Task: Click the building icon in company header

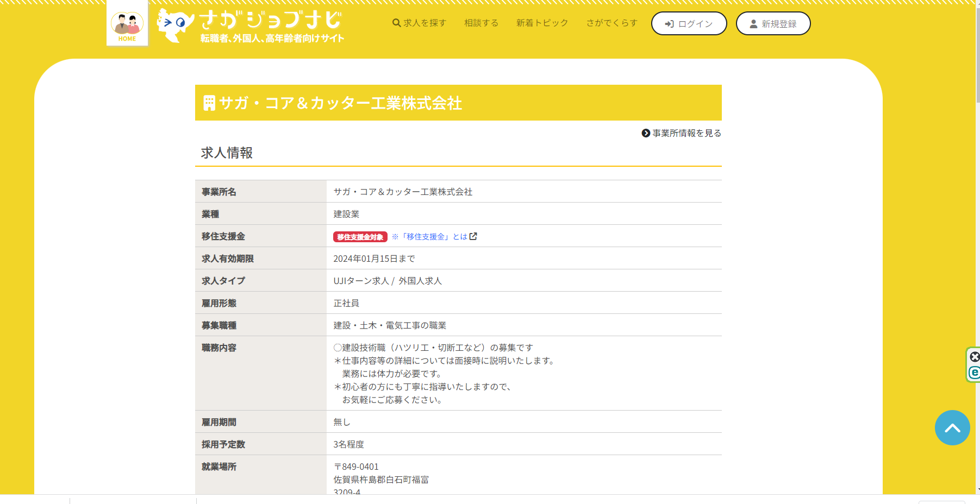Action: point(209,103)
